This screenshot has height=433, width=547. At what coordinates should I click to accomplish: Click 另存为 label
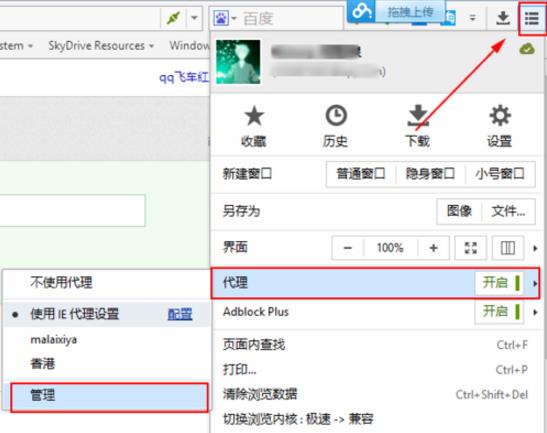[241, 211]
